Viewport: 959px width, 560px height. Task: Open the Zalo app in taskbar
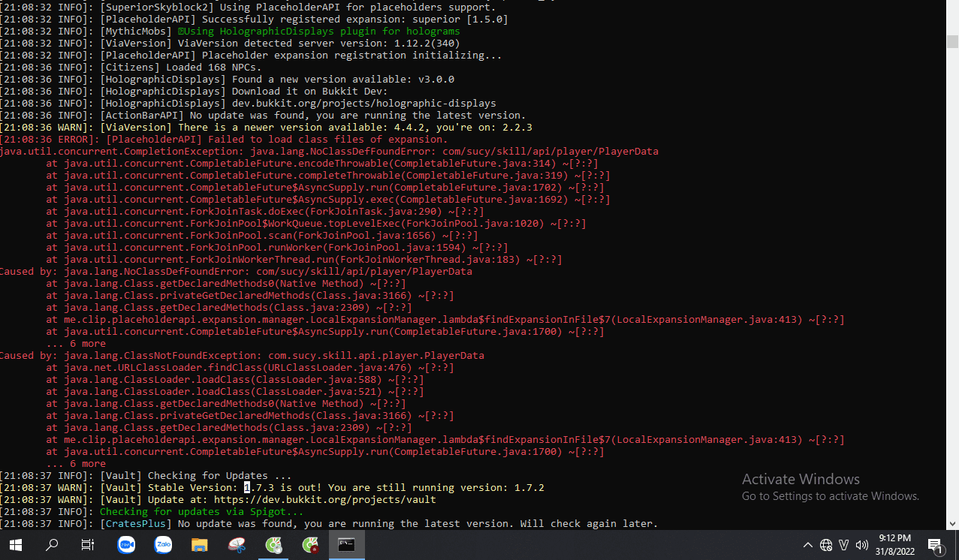point(163,545)
